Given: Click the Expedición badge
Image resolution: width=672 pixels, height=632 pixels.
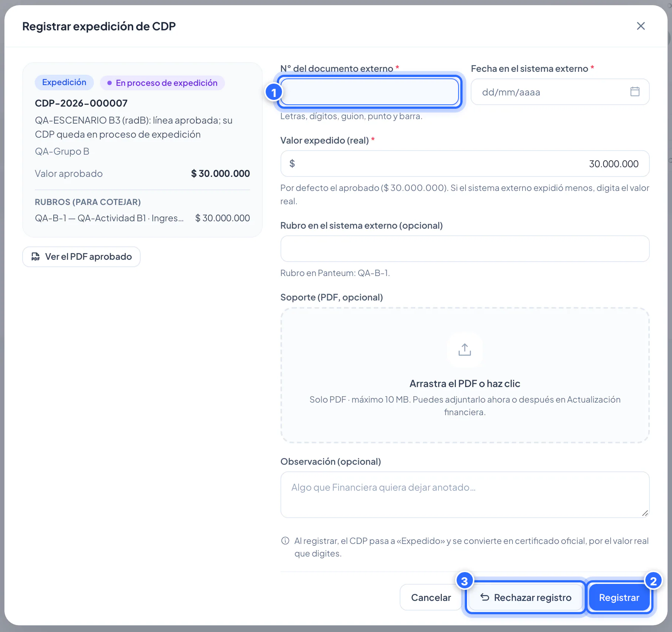Looking at the screenshot, I should [64, 83].
